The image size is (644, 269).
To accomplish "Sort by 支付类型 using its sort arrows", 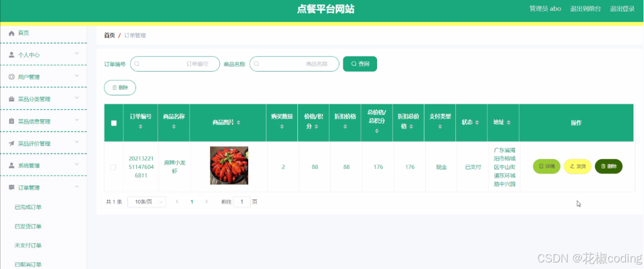I will pyautogui.click(x=440, y=127).
